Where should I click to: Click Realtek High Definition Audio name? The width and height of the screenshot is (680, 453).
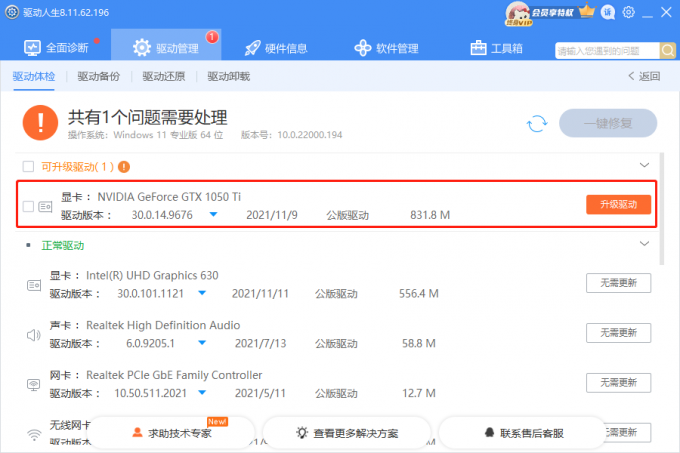(x=163, y=325)
